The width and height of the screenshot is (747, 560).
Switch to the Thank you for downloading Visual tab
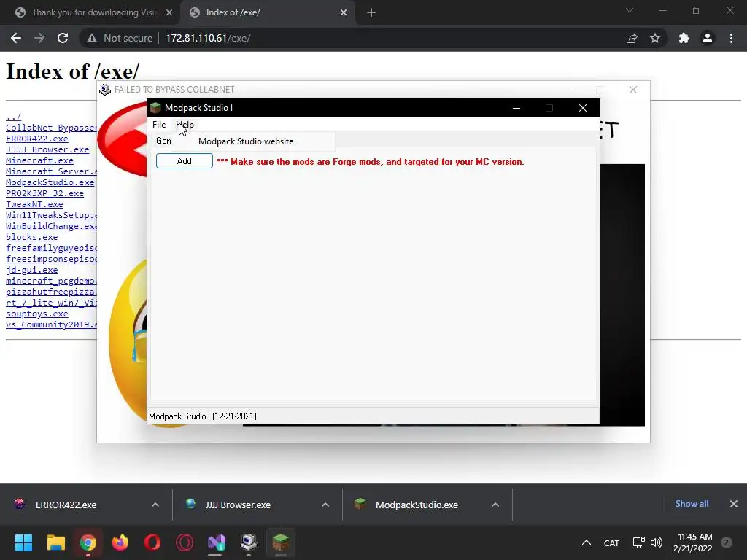(x=90, y=12)
